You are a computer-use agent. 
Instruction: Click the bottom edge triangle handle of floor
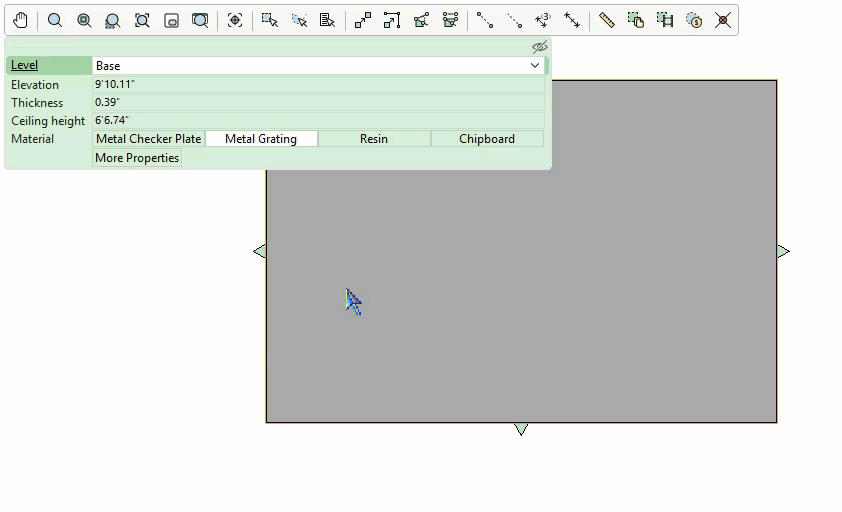(521, 429)
